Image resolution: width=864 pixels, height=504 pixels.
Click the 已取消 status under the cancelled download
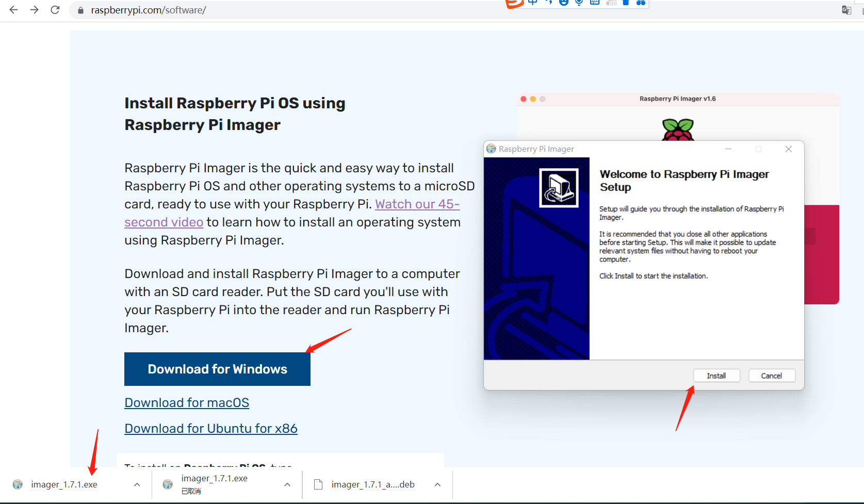pyautogui.click(x=191, y=491)
